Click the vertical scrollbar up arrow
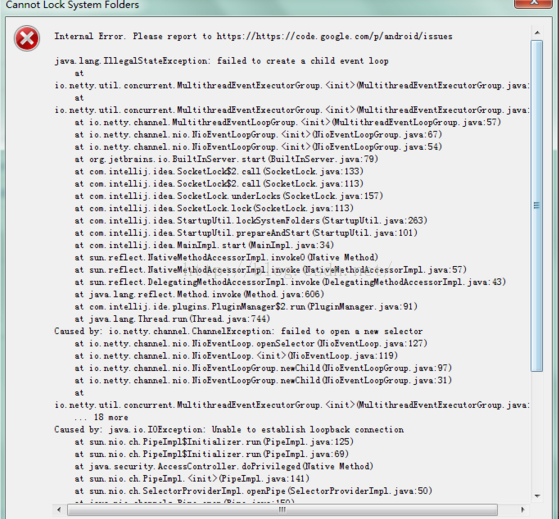The width and height of the screenshot is (559, 519). click(x=537, y=33)
